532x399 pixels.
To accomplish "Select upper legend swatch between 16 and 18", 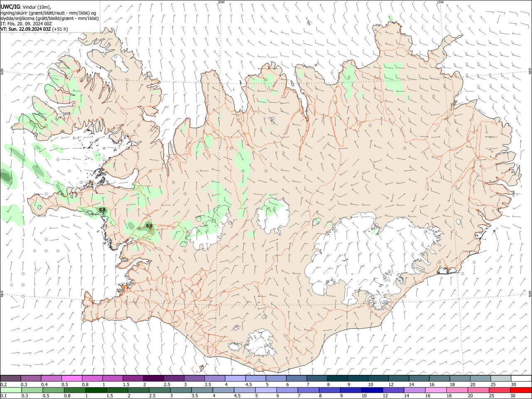I will pos(439,378).
